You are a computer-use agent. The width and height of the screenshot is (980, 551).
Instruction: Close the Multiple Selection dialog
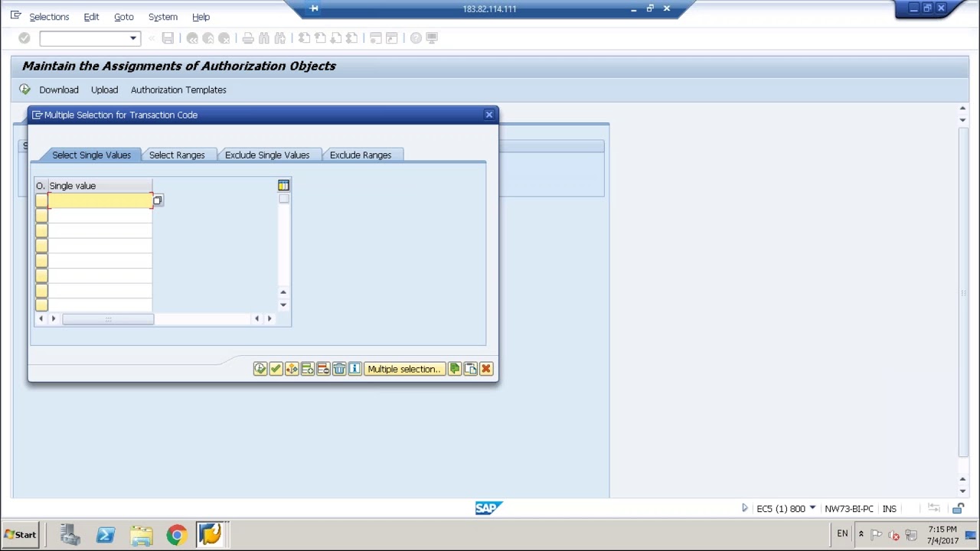(489, 115)
